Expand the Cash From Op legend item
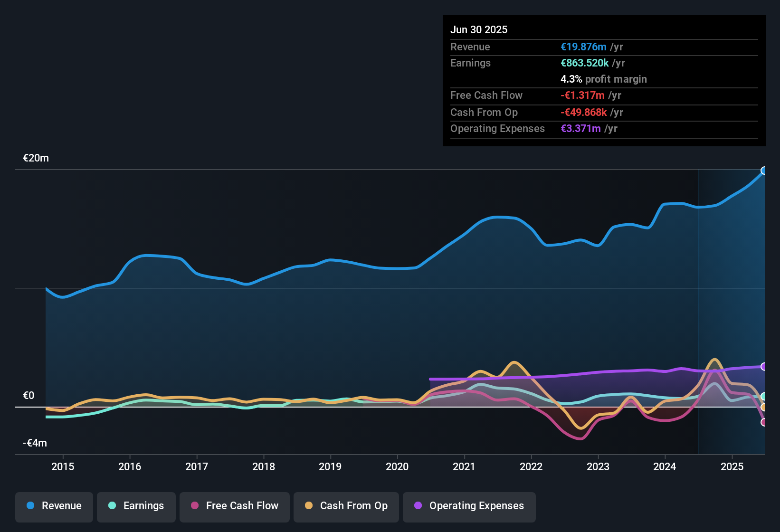This screenshot has height=532, width=780. 346,506
